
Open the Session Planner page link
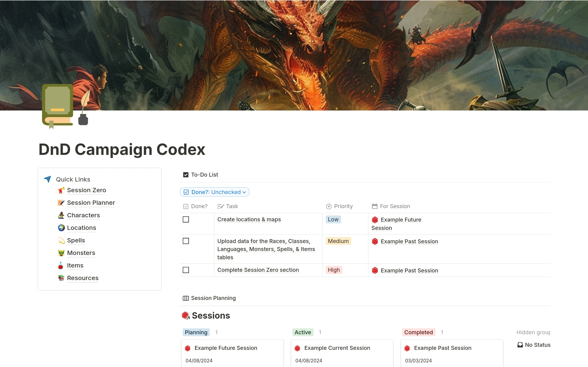[x=91, y=203]
